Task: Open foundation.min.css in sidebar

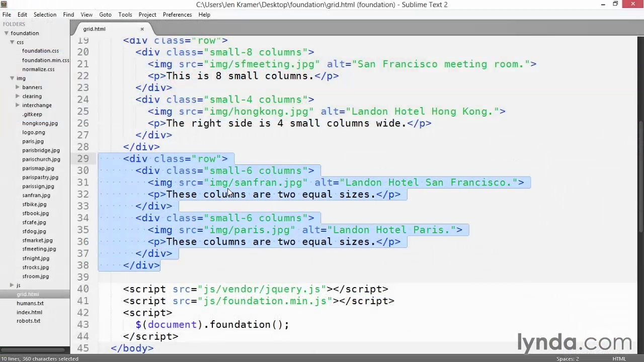Action: tap(46, 60)
